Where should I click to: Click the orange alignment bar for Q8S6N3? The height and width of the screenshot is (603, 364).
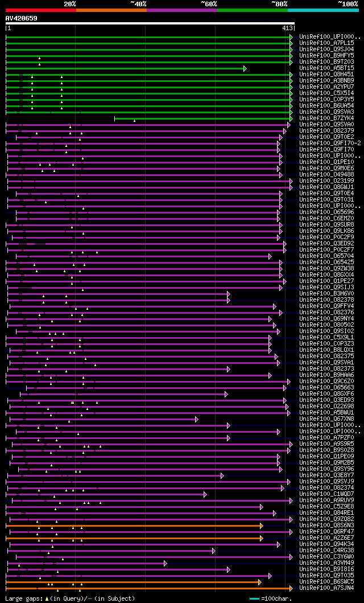click(134, 526)
